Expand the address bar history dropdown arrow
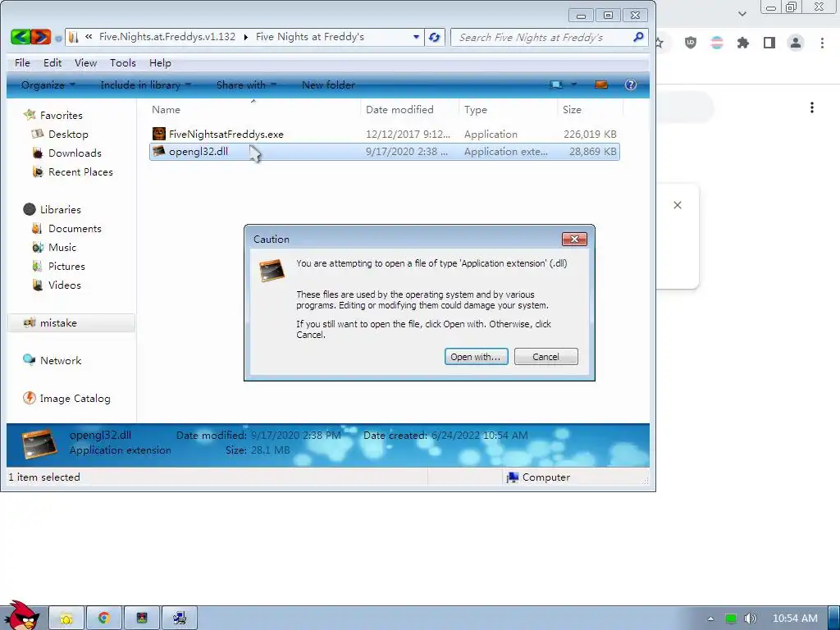840x630 pixels. [416, 37]
